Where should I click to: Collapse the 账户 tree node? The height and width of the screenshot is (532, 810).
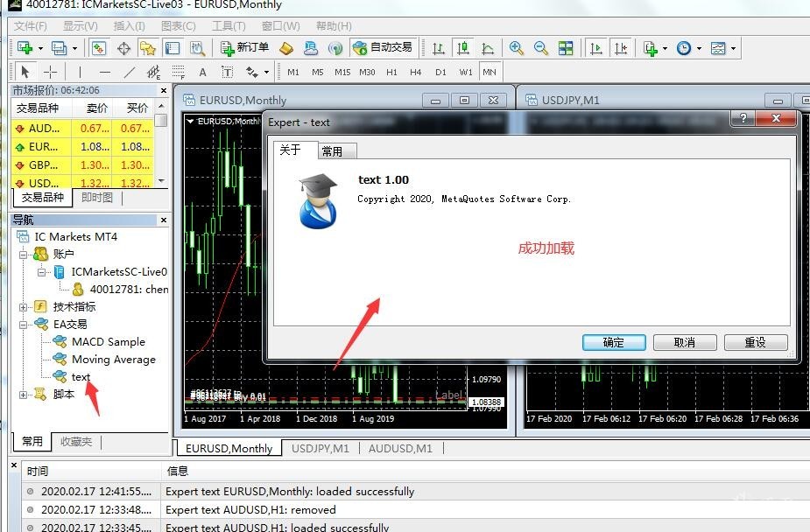(24, 255)
